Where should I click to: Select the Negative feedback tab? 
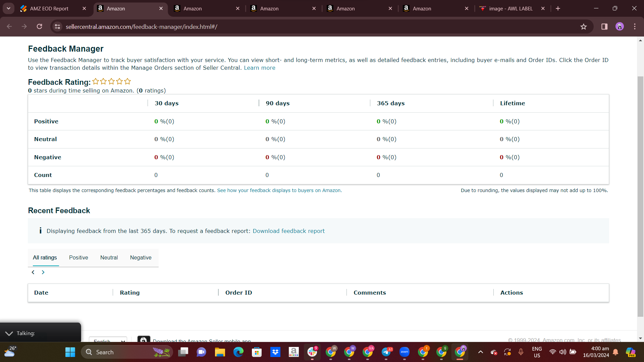(x=141, y=257)
